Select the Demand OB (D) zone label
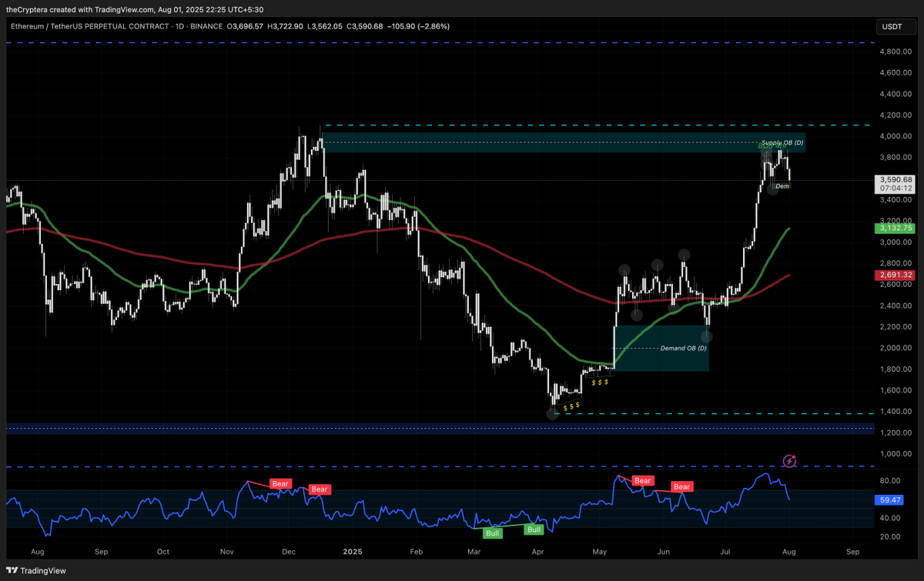This screenshot has height=581, width=924. (684, 349)
